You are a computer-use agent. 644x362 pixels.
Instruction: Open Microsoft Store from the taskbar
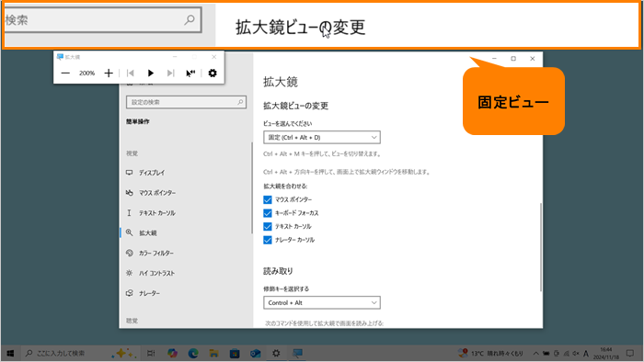[x=235, y=353]
